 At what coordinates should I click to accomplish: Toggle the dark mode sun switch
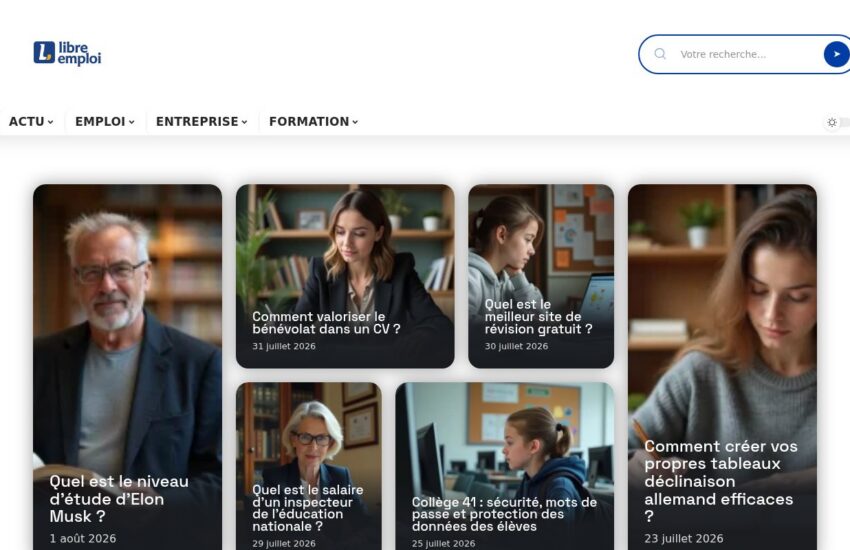(832, 122)
